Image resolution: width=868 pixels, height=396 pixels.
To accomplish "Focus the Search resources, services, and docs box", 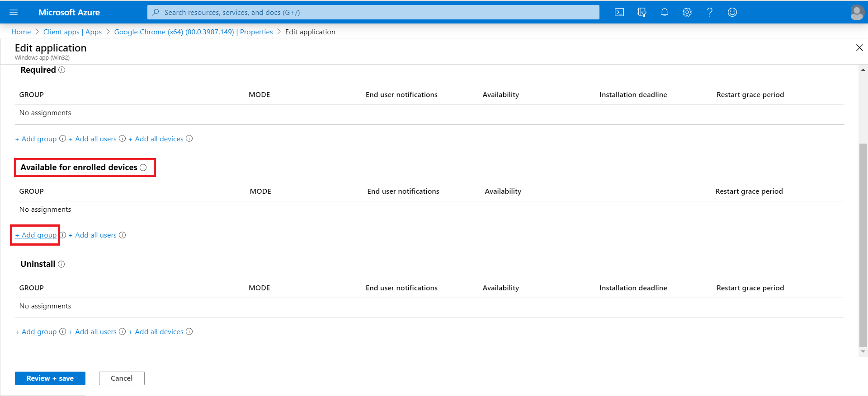I will tap(373, 12).
